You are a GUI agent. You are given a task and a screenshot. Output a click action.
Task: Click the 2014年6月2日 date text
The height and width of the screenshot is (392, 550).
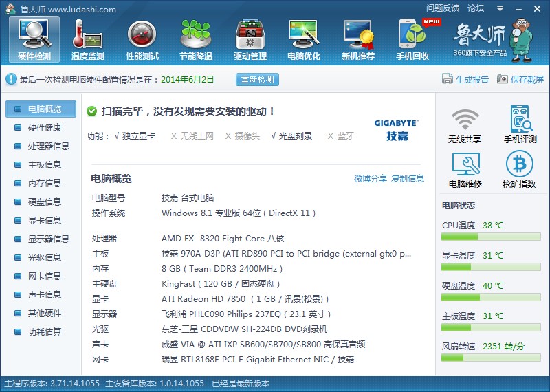(187, 79)
